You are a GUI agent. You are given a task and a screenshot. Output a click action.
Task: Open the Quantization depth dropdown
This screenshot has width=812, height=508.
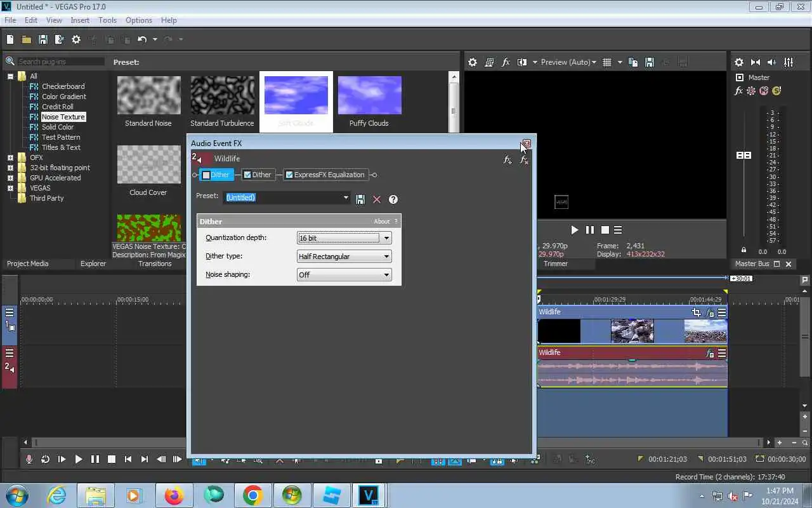[x=344, y=238]
